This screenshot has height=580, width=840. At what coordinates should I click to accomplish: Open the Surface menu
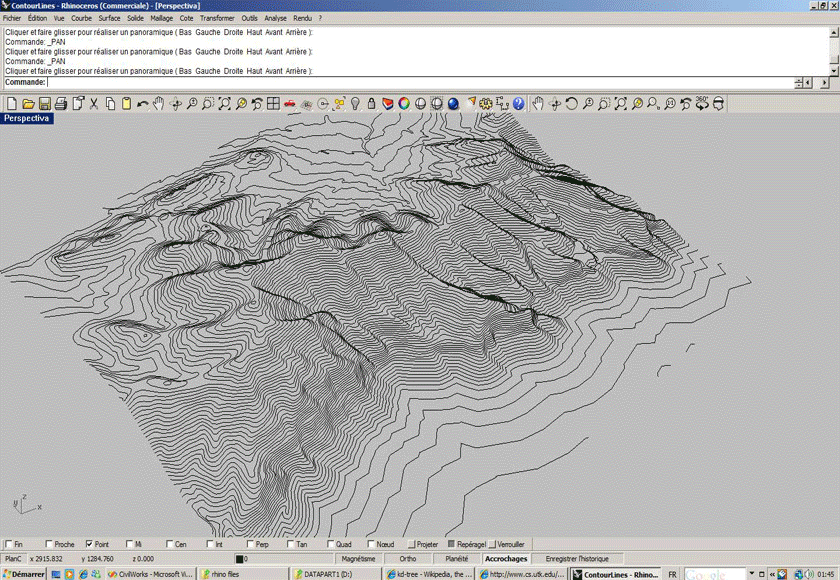click(x=109, y=18)
